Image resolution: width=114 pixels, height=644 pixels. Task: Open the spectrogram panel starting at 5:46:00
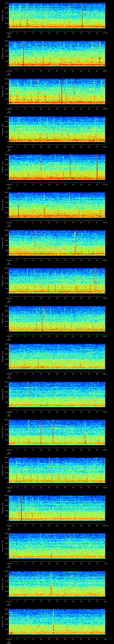pyautogui.click(x=57, y=16)
